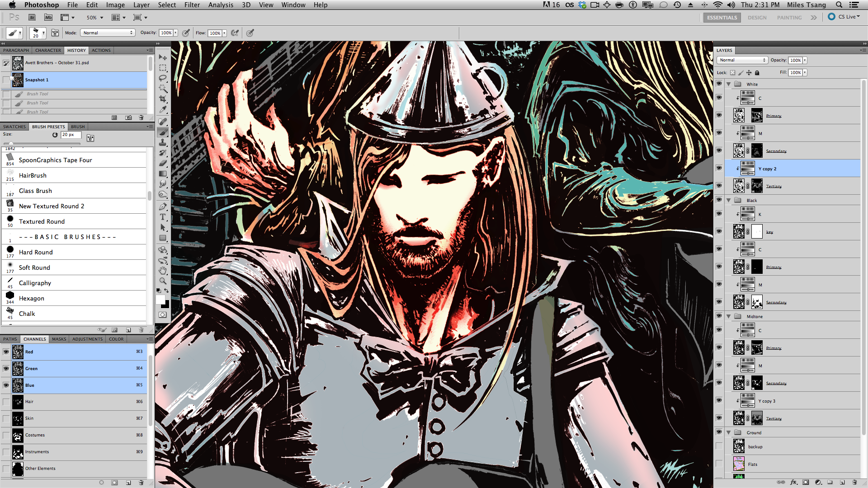The height and width of the screenshot is (488, 868).
Task: Switch to the Painting workspace
Action: [x=789, y=18]
